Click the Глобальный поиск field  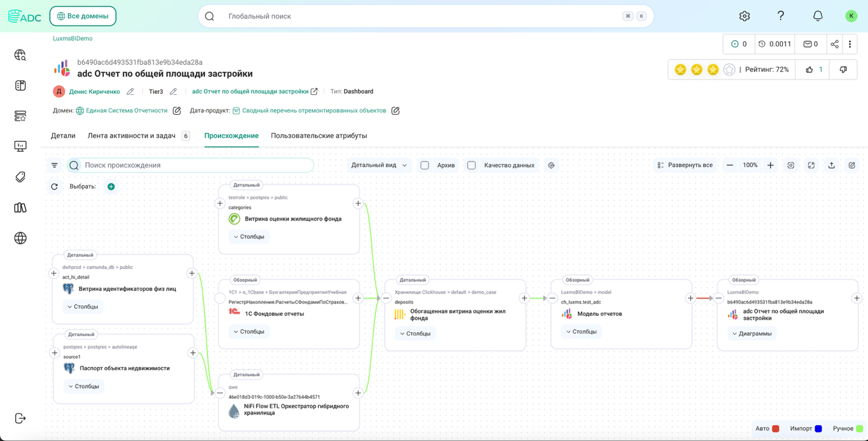click(x=426, y=16)
